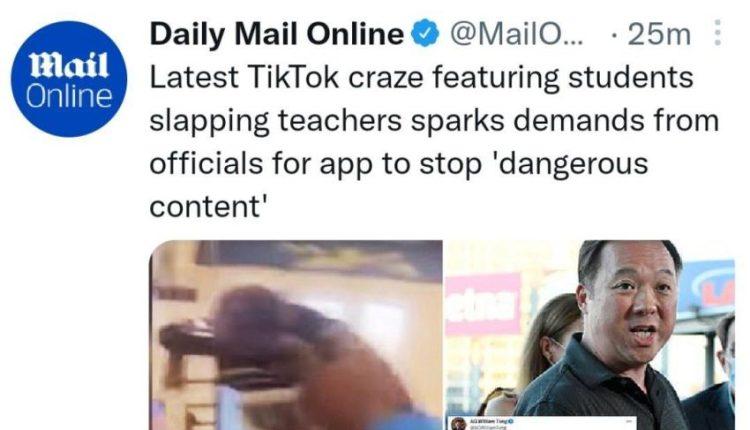Click the gothic 'Mail' text in logo

(x=69, y=66)
